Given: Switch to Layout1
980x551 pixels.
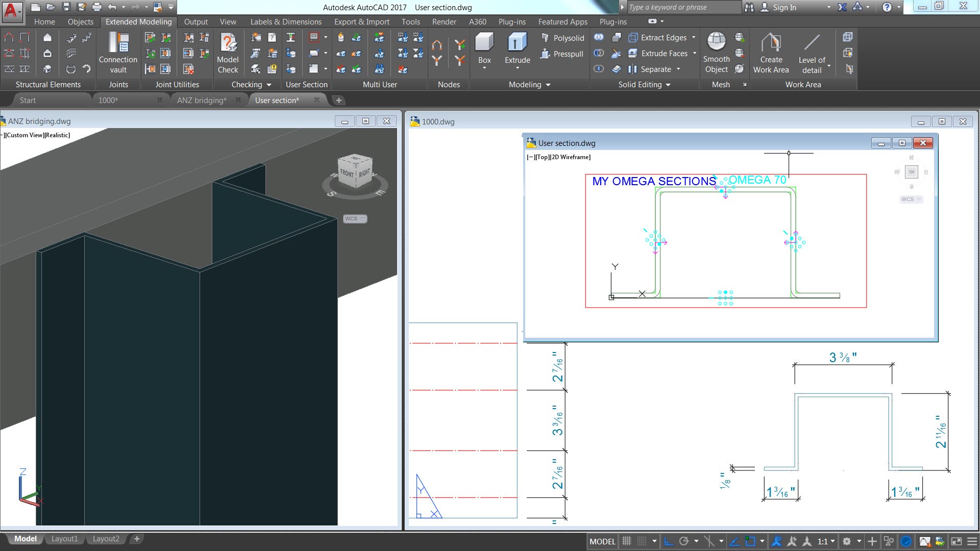Looking at the screenshot, I should [64, 538].
